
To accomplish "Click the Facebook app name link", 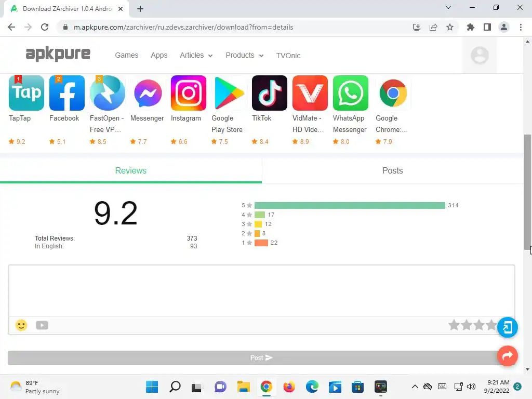I will pos(64,118).
